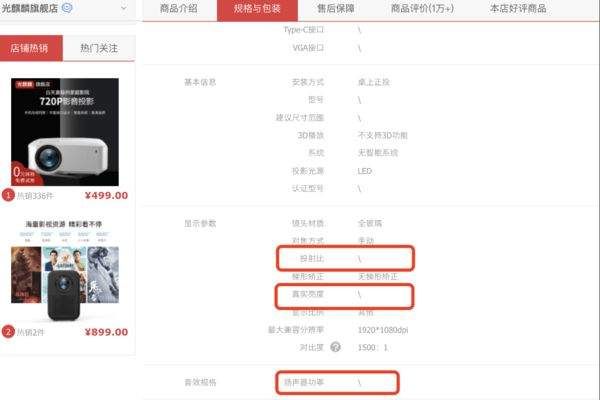Screen dimensions: 600x400
Task: Select the 店铺热销 tab
Action: coord(29,48)
